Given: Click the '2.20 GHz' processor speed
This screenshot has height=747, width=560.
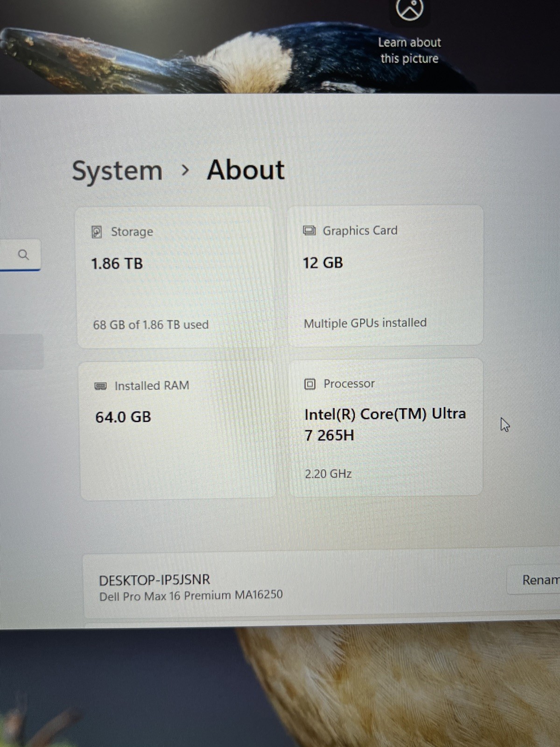Looking at the screenshot, I should point(328,474).
